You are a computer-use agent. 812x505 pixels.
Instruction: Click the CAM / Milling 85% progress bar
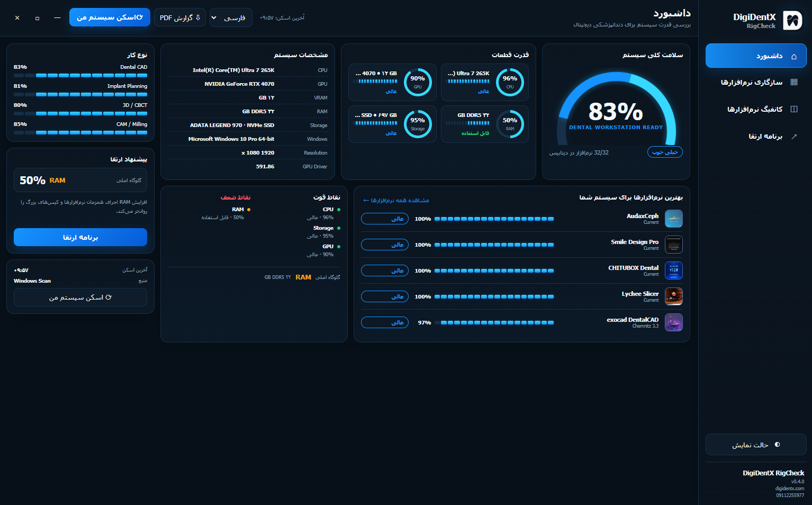click(x=80, y=132)
